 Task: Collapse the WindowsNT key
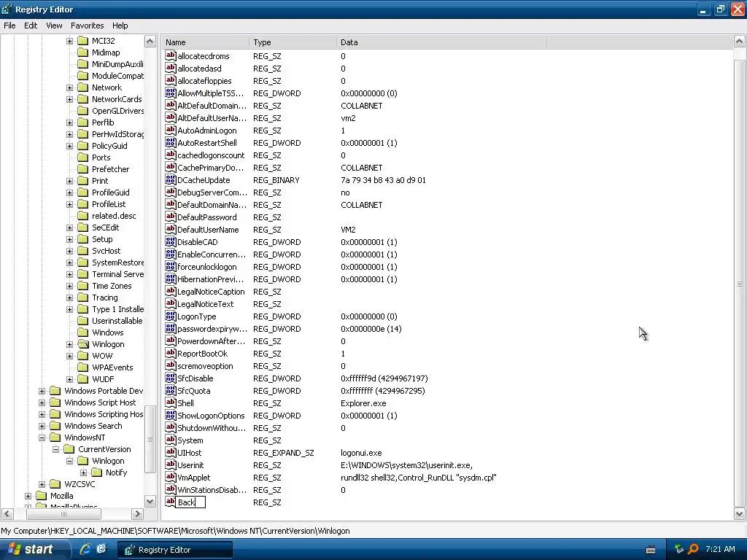[42, 437]
